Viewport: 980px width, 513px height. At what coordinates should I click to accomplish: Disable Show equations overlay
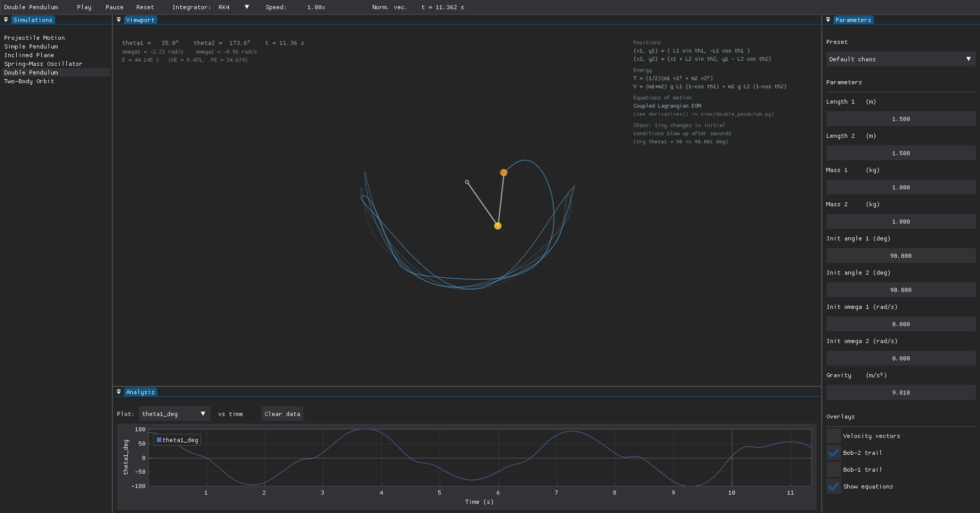click(833, 486)
